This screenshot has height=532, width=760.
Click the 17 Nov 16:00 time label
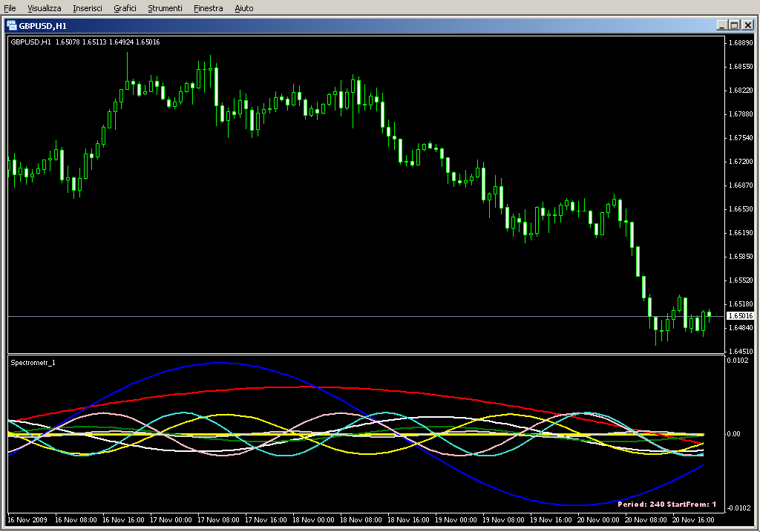[266, 519]
